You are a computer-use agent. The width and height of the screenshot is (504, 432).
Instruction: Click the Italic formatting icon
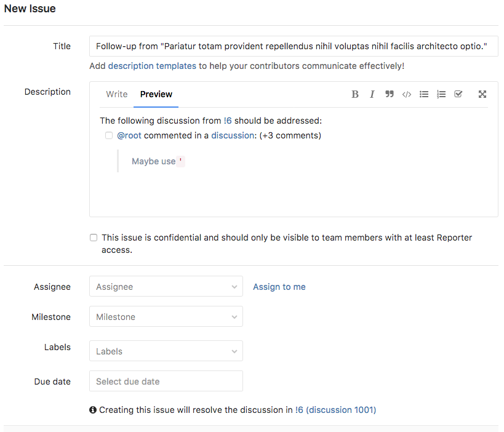[x=372, y=94]
